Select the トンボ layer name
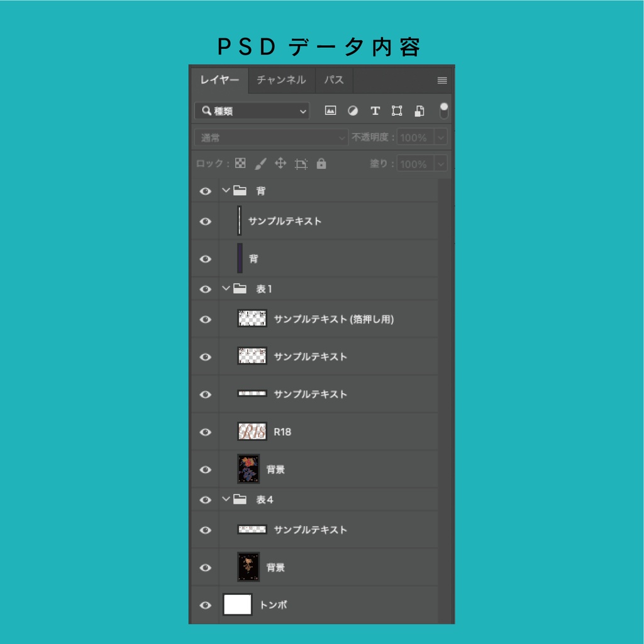 coord(273,605)
